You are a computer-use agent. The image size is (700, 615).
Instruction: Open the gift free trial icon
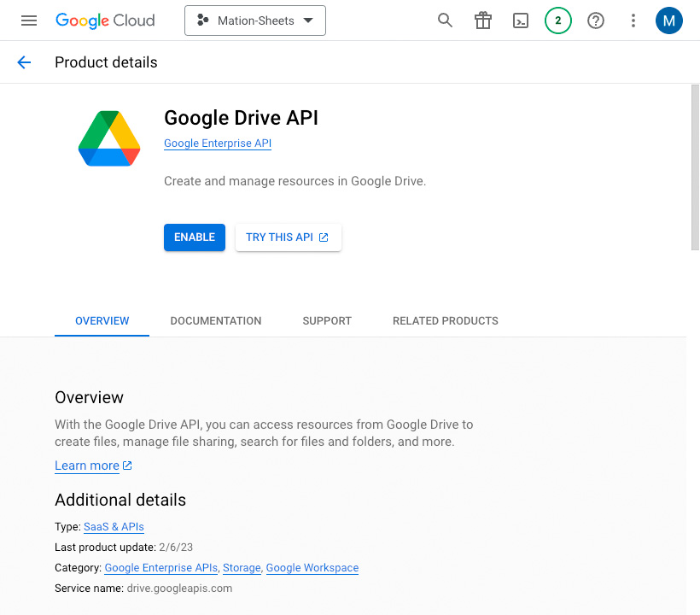[483, 20]
